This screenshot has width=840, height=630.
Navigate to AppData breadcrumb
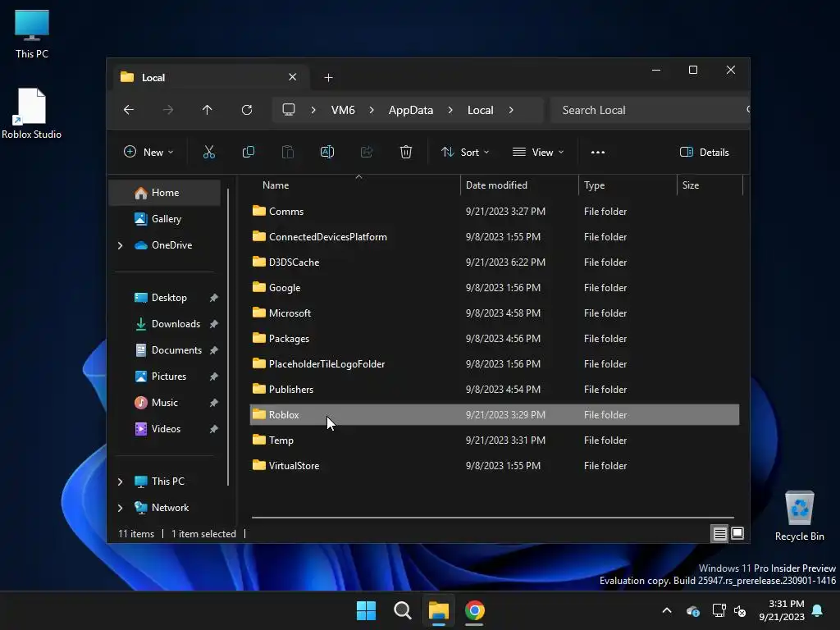click(x=411, y=110)
